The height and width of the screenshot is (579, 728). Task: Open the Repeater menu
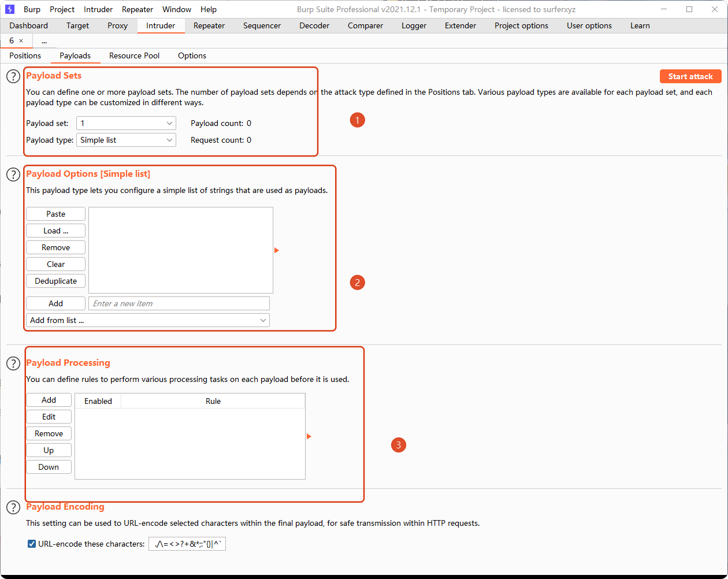point(138,9)
